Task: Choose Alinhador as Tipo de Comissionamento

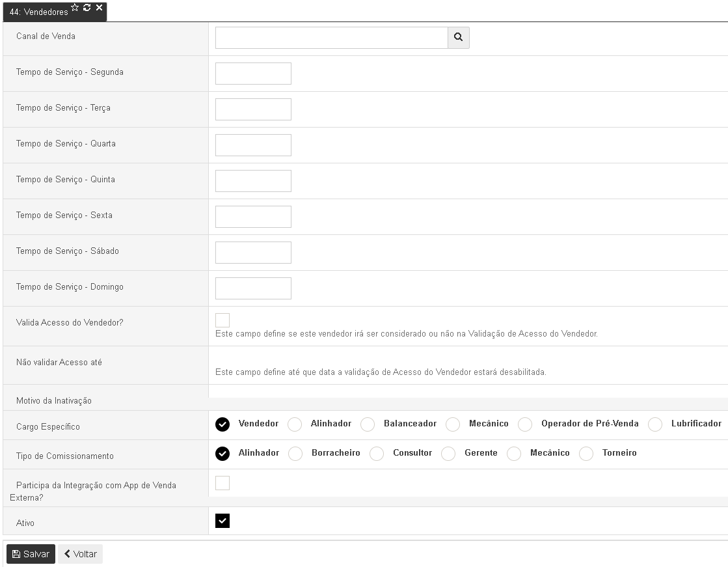Action: pyautogui.click(x=222, y=454)
